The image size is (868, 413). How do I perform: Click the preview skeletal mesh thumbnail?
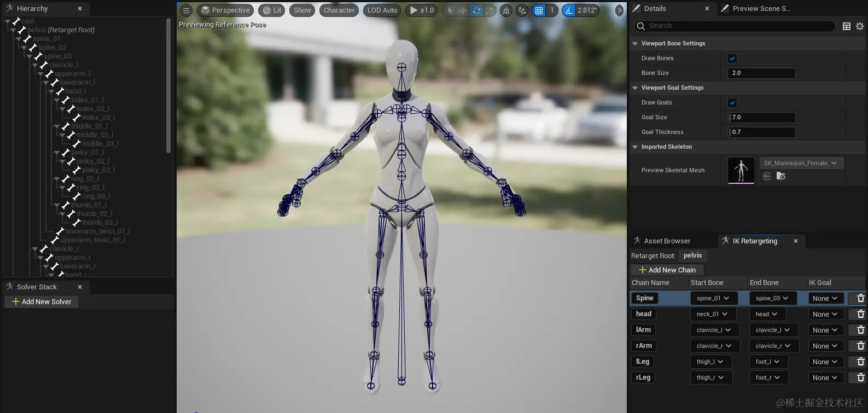pyautogui.click(x=741, y=171)
